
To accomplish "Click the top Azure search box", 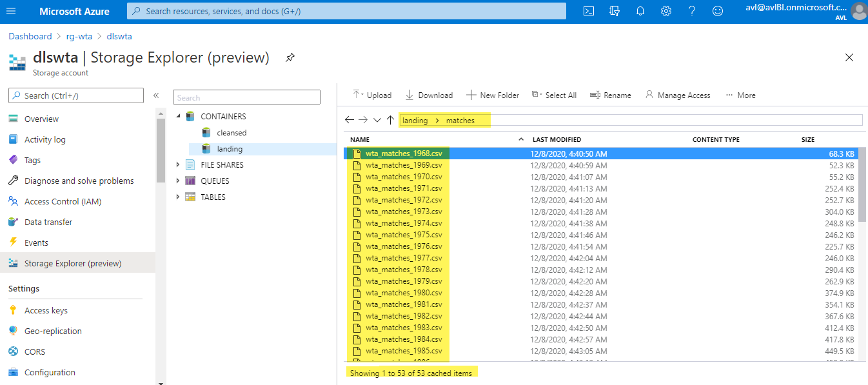I will coord(346,11).
